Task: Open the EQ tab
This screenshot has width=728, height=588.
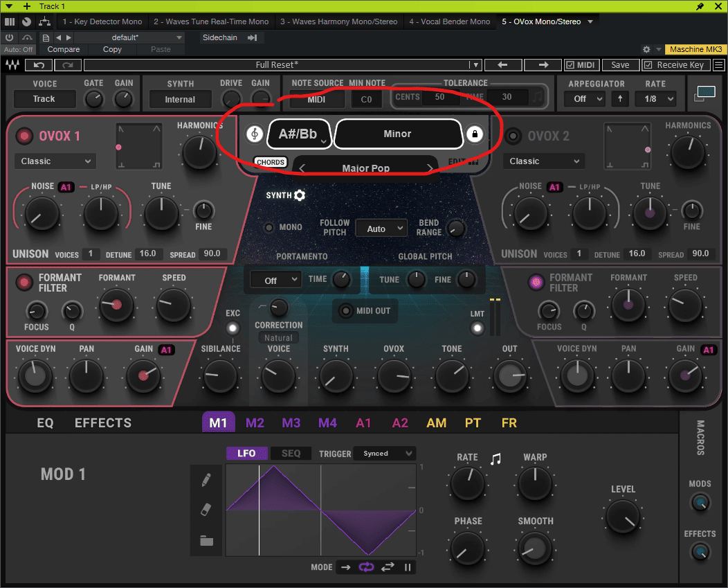Action: [45, 423]
